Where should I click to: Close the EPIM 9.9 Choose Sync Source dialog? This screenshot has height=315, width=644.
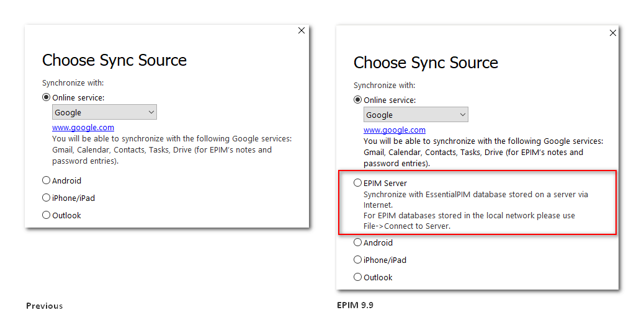click(x=613, y=33)
